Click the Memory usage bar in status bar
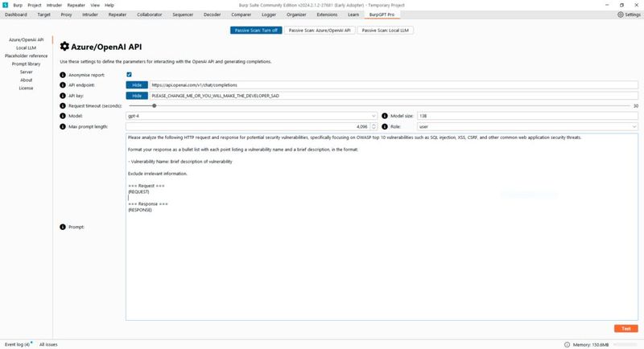 [626, 344]
